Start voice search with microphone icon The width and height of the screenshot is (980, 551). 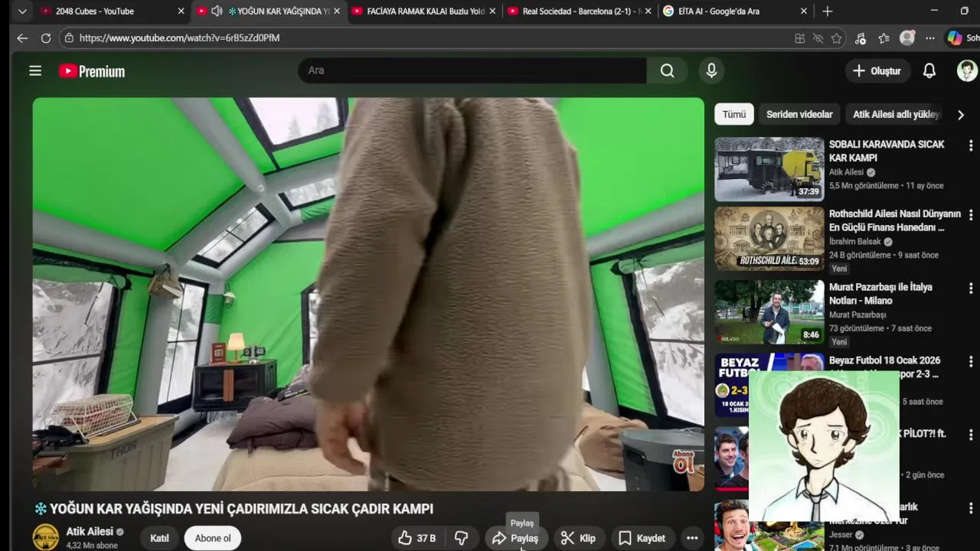[x=711, y=70]
